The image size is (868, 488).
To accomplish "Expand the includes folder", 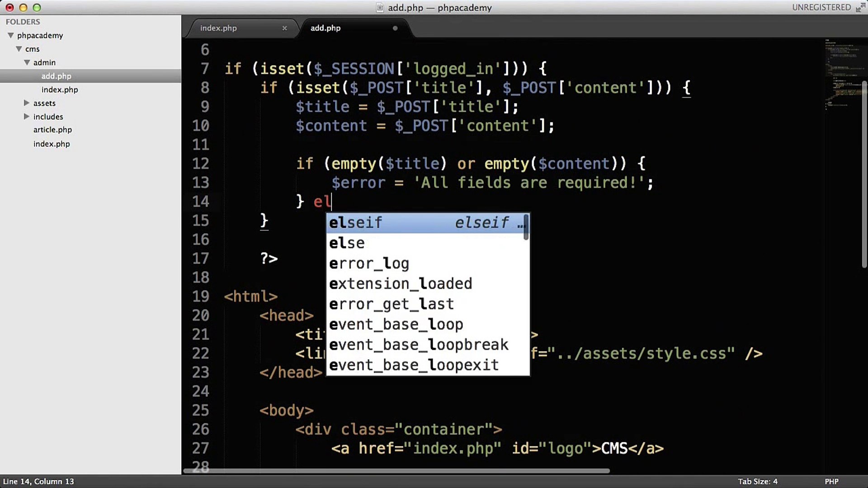I will (x=27, y=117).
